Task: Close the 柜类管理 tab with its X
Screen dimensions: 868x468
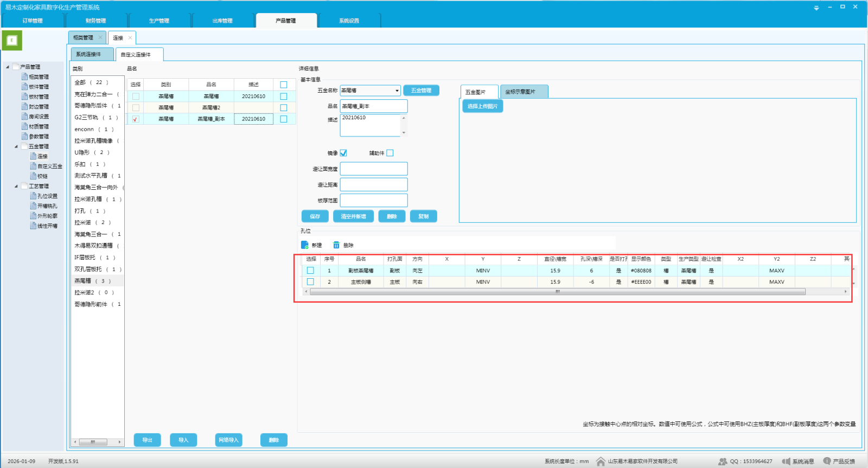Action: [100, 37]
